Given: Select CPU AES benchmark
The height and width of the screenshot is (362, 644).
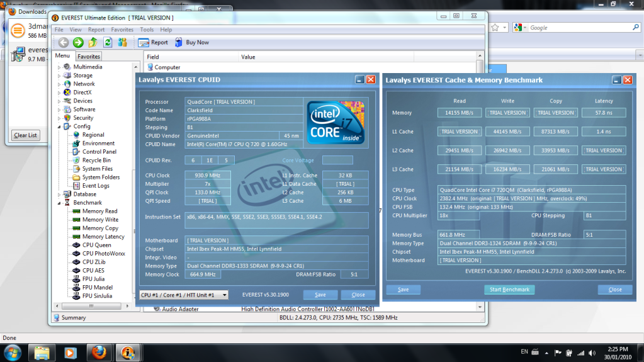Looking at the screenshot, I should click(93, 270).
